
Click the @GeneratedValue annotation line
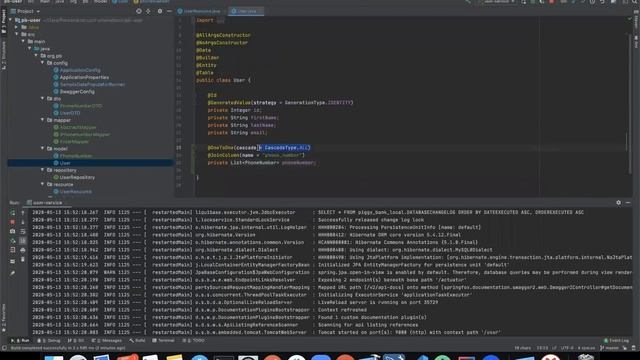pyautogui.click(x=280, y=102)
